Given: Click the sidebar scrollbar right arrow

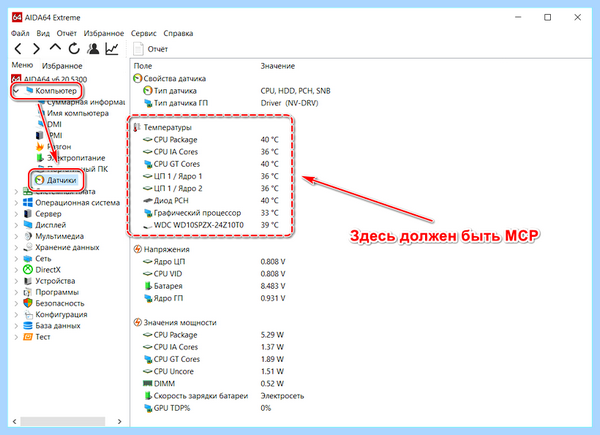Looking at the screenshot, I should pyautogui.click(x=119, y=421).
